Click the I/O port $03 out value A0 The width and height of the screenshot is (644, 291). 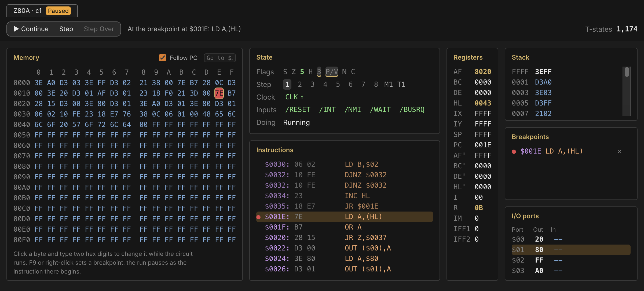pyautogui.click(x=539, y=271)
